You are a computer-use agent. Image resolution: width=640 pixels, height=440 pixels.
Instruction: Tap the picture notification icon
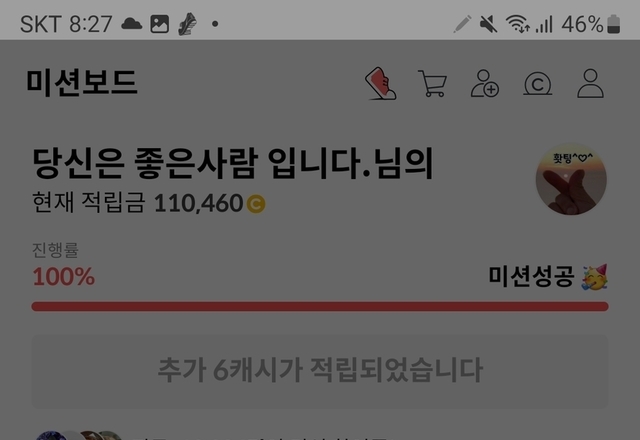coord(160,24)
